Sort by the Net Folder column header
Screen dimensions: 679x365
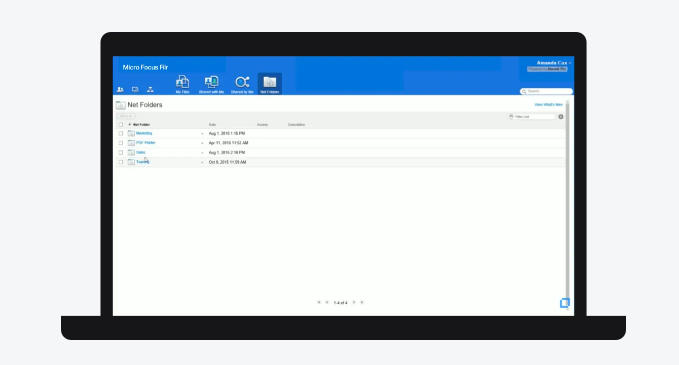click(x=141, y=125)
